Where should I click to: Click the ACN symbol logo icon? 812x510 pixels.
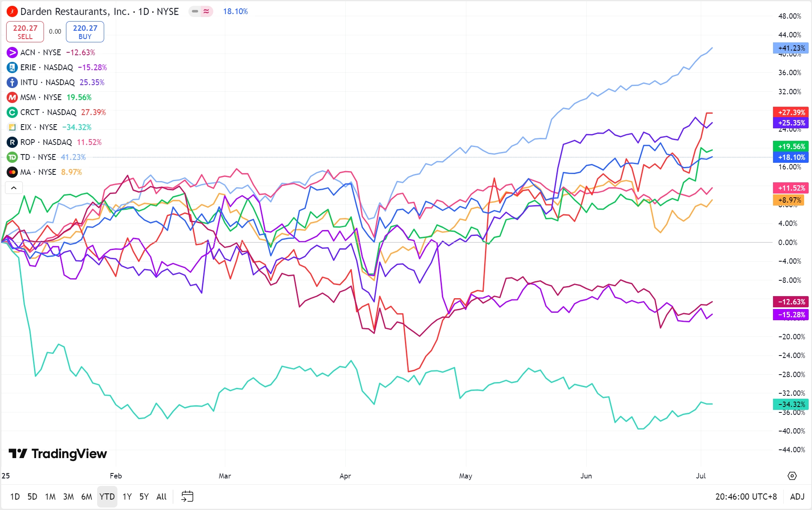(12, 52)
